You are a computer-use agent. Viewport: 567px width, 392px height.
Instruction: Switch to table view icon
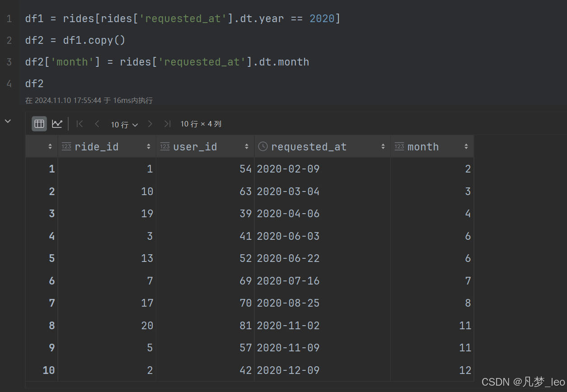point(39,124)
